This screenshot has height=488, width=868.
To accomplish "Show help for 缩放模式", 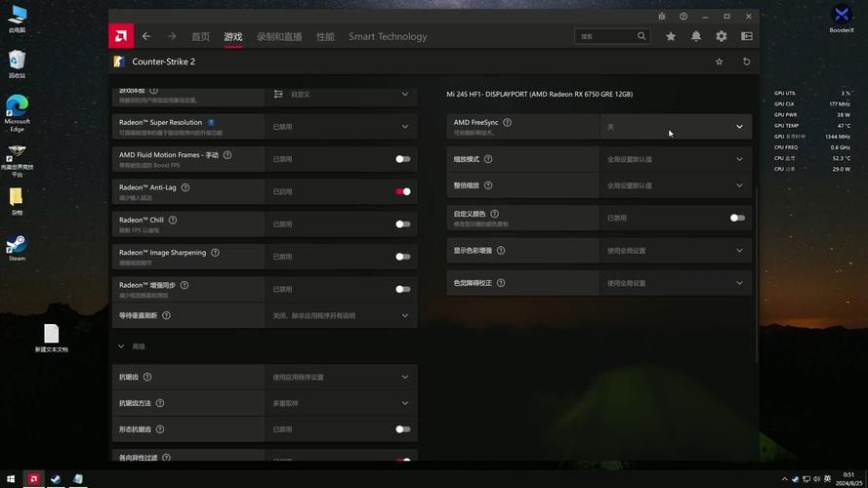I will point(488,159).
